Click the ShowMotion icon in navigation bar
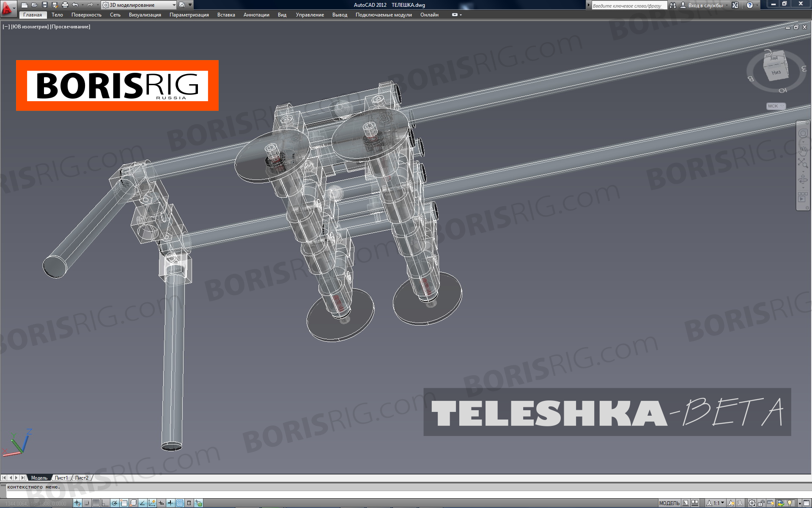Screen dimensions: 812x508 [802, 197]
